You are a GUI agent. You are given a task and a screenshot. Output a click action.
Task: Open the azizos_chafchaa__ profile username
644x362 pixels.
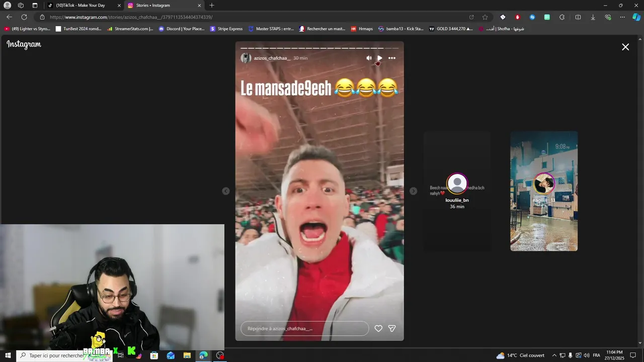[272, 58]
